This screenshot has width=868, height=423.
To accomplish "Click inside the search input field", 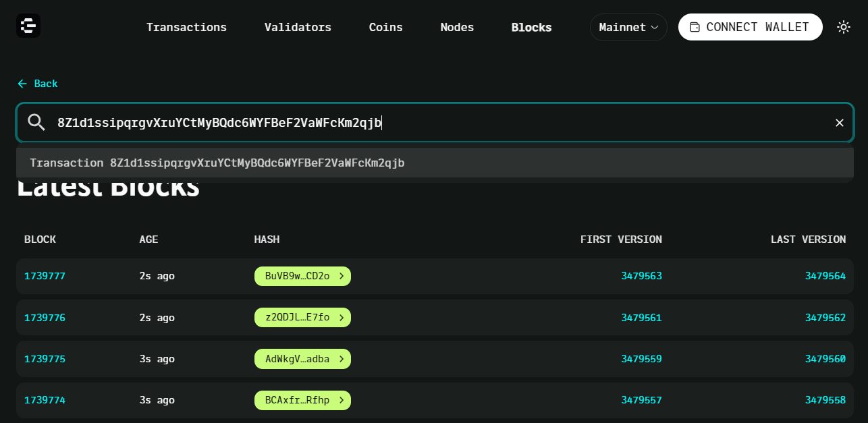I will point(439,123).
